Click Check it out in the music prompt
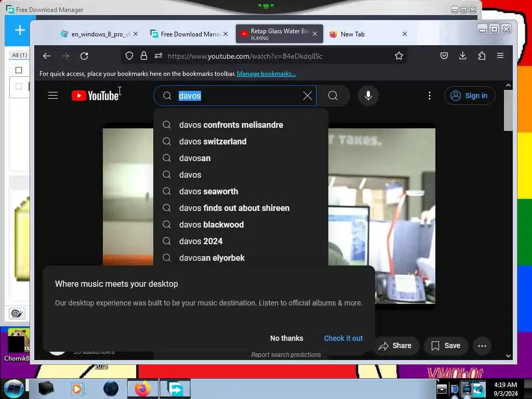This screenshot has width=532, height=399. (x=343, y=338)
